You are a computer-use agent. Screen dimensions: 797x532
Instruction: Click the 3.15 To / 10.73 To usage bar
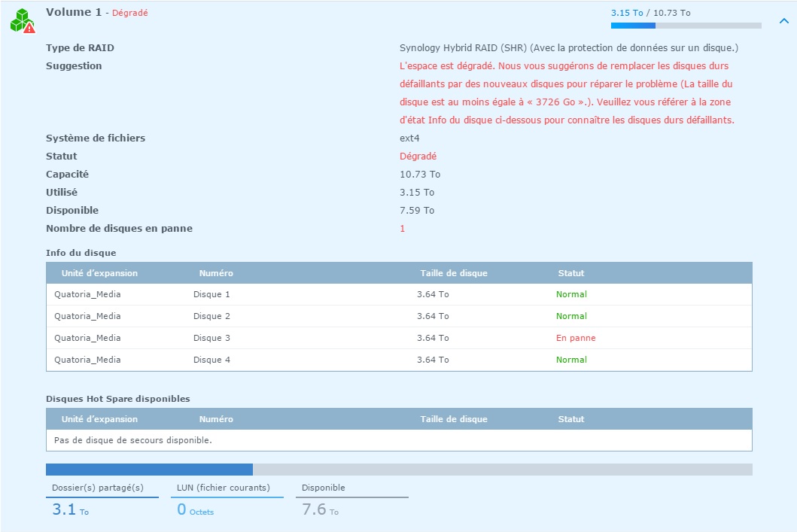[x=686, y=26]
